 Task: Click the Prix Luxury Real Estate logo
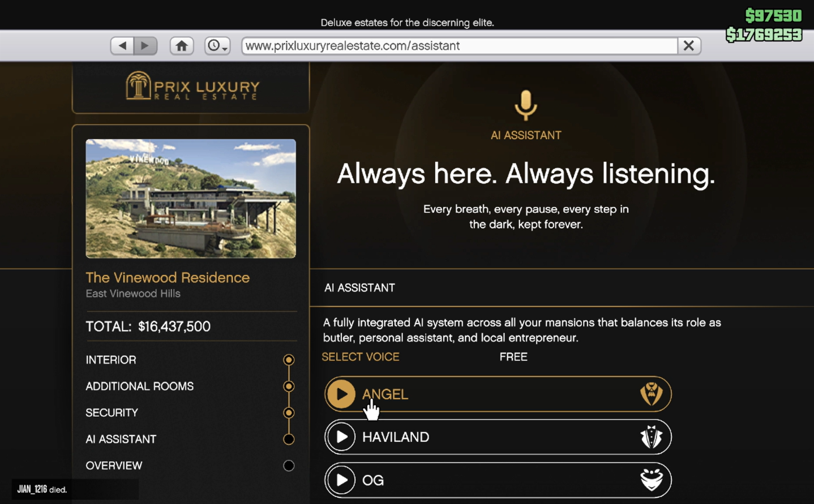[192, 87]
